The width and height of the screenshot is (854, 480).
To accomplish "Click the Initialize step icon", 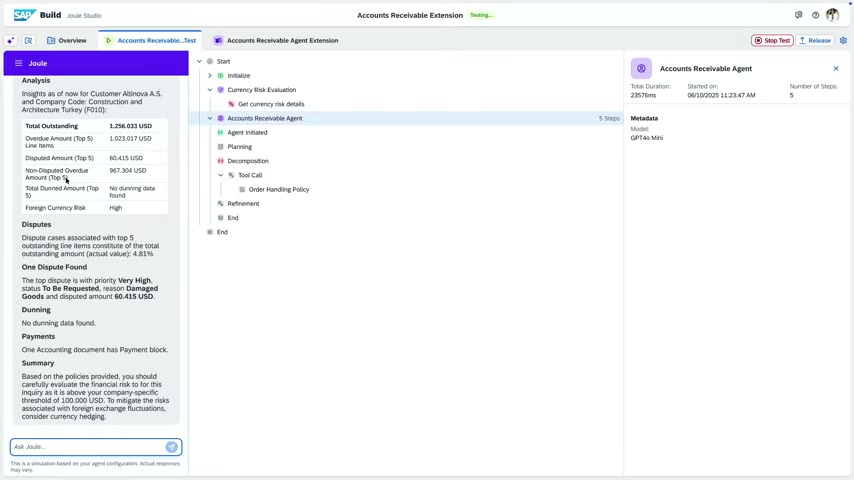I will coord(221,76).
